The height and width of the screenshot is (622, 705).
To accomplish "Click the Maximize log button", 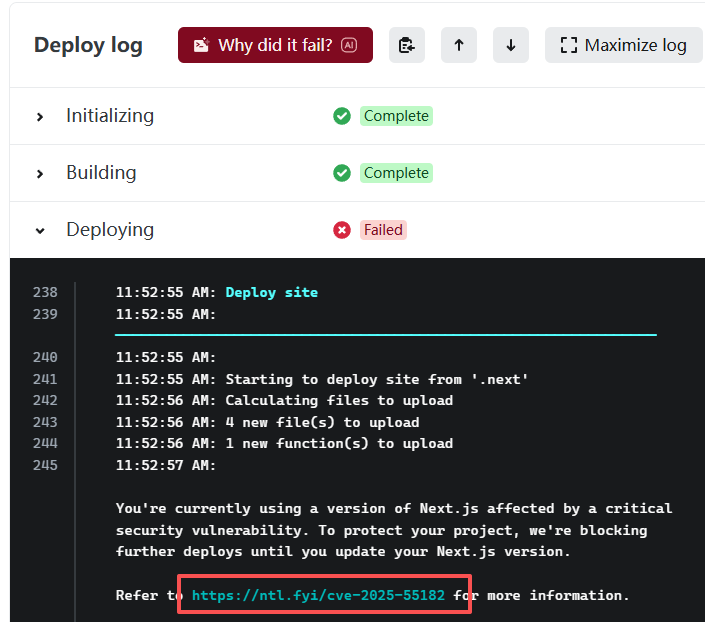I will [x=624, y=45].
